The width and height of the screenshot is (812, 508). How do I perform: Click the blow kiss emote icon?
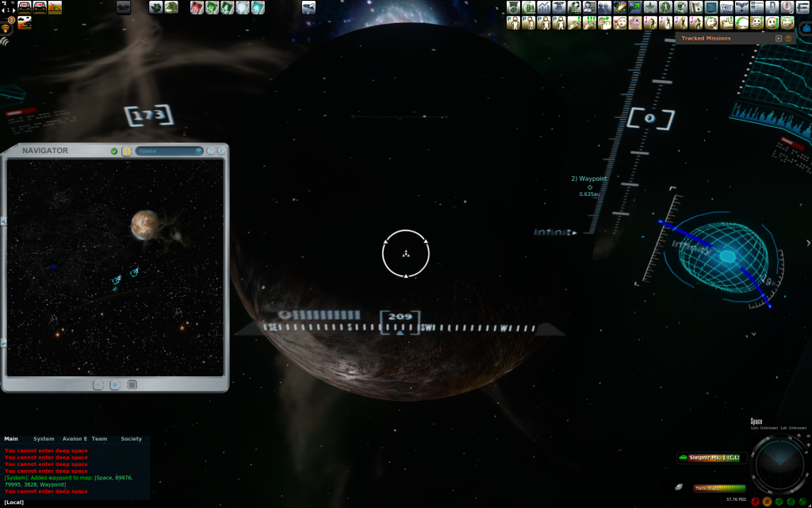pos(620,23)
